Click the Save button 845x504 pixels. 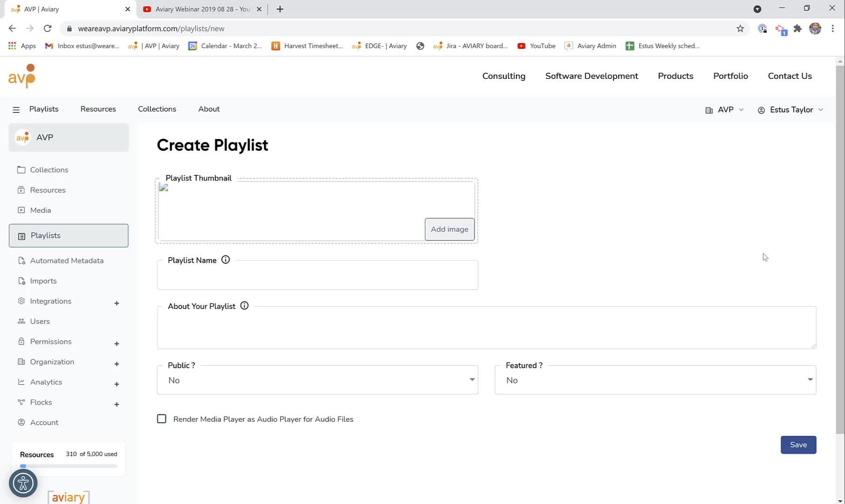pyautogui.click(x=798, y=445)
